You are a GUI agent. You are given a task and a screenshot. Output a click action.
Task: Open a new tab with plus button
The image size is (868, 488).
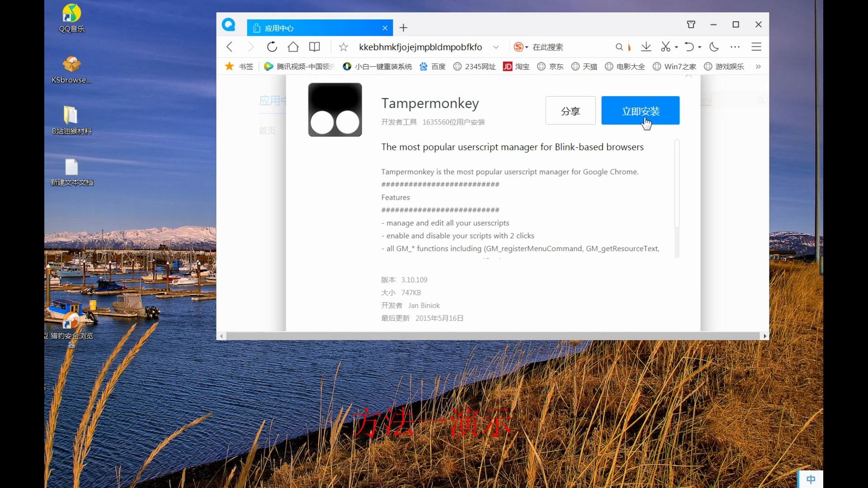pos(403,28)
